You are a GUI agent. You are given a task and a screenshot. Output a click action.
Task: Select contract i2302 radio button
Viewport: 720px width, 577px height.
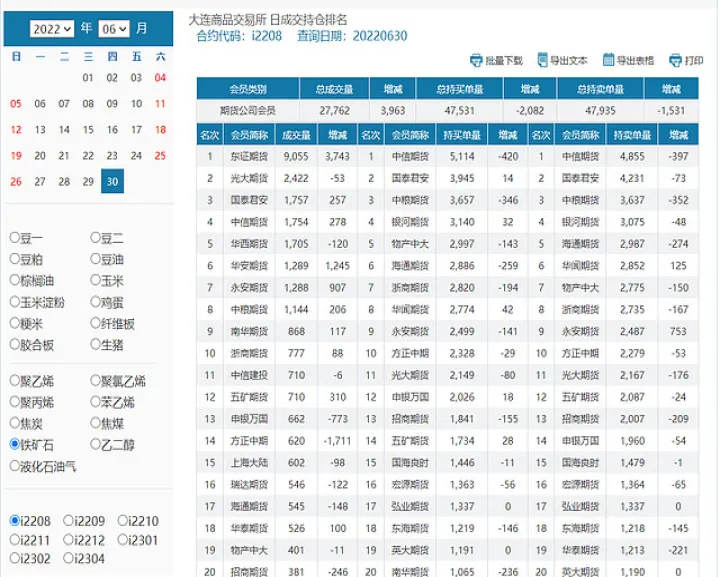pyautogui.click(x=15, y=558)
